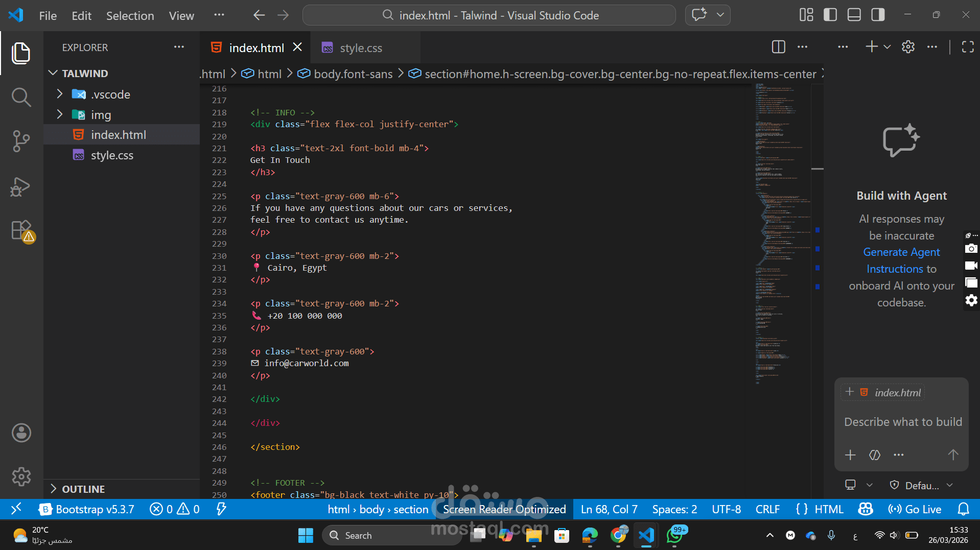Open the notifications bell in status bar
The height and width of the screenshot is (550, 980).
point(963,509)
